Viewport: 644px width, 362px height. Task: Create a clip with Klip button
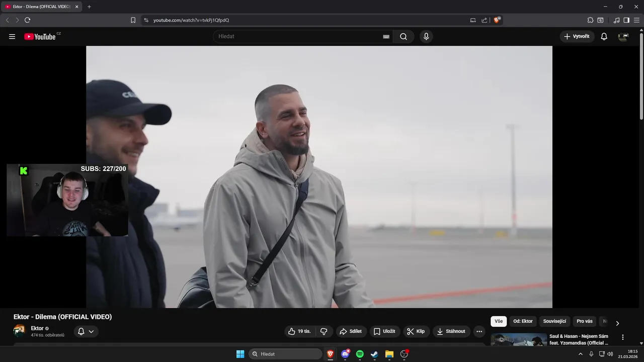(x=416, y=331)
